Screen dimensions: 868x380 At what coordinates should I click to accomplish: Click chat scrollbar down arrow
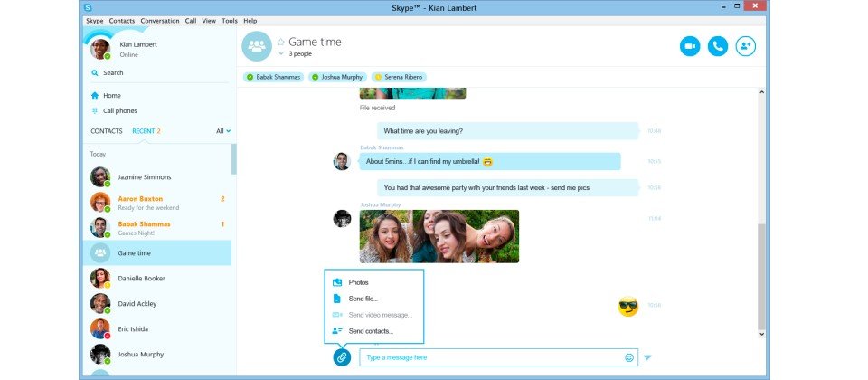(761, 334)
